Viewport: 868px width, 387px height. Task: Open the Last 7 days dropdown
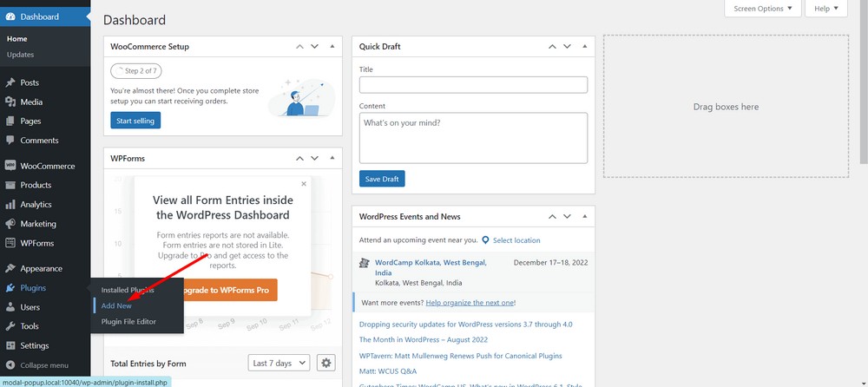point(279,364)
